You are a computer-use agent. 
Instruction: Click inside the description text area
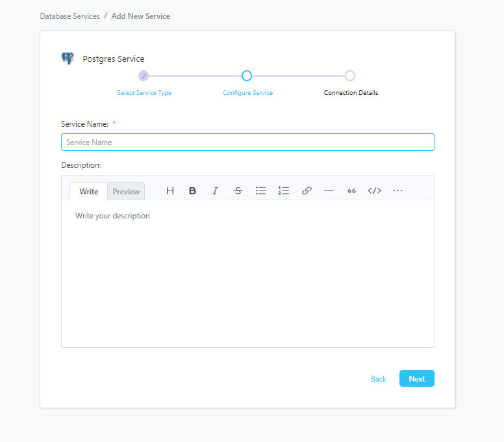[x=247, y=273]
